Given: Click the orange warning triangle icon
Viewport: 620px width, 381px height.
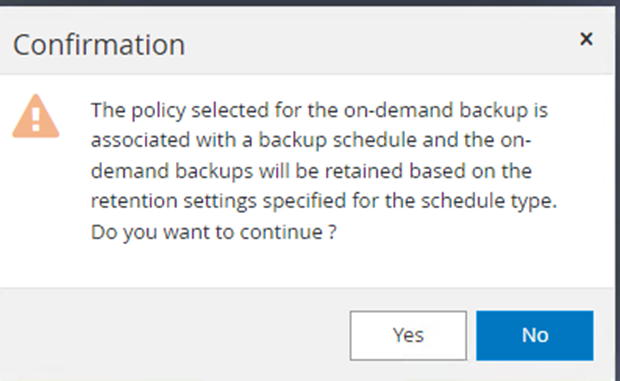Looking at the screenshot, I should pos(36,116).
